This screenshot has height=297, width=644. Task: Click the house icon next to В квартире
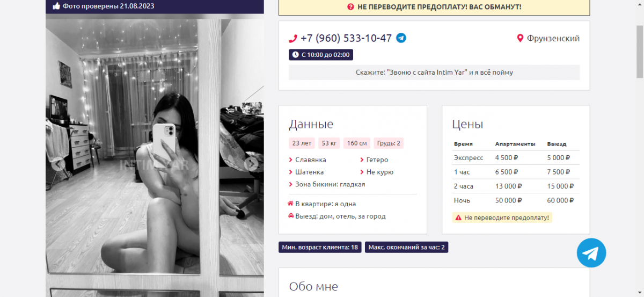click(x=290, y=204)
